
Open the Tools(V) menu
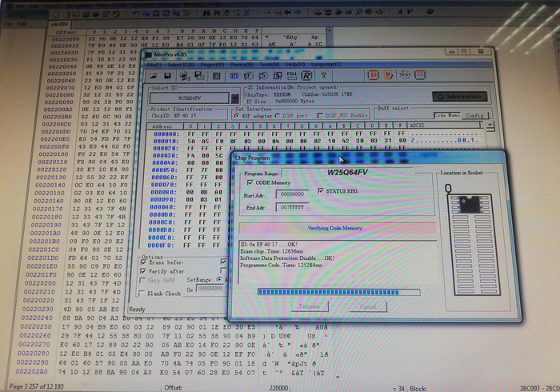pyautogui.click(x=270, y=64)
